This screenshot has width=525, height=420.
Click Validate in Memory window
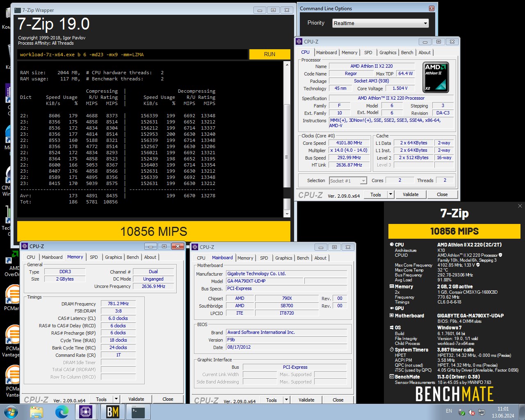pos(136,399)
